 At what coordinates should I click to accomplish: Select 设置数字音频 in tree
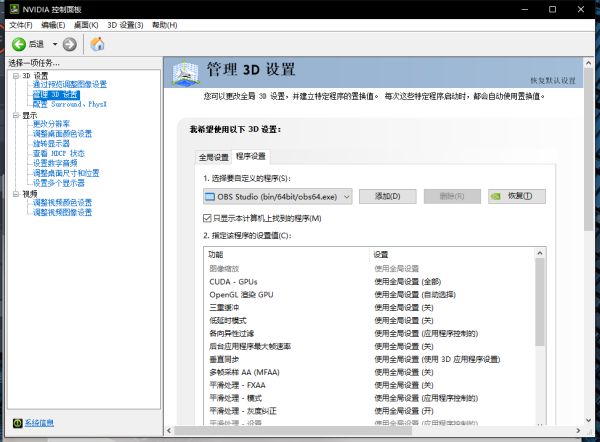[x=55, y=163]
